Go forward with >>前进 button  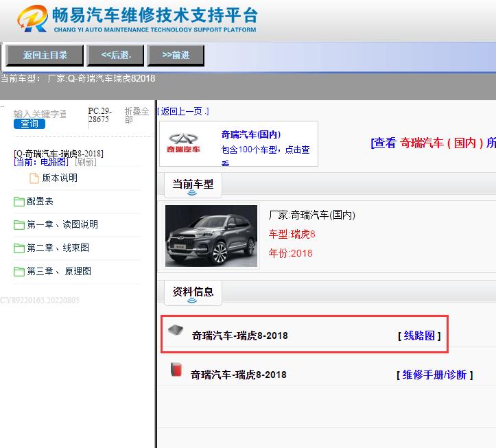[x=176, y=56]
